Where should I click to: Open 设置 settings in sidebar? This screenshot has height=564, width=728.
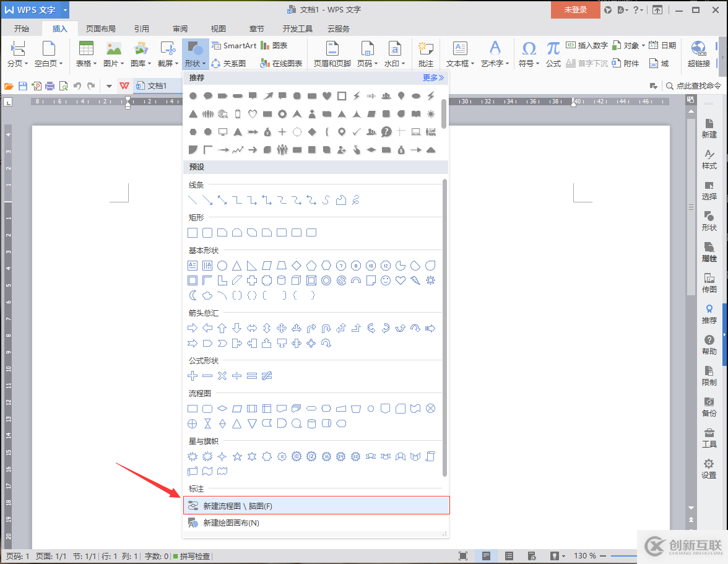[x=709, y=469]
